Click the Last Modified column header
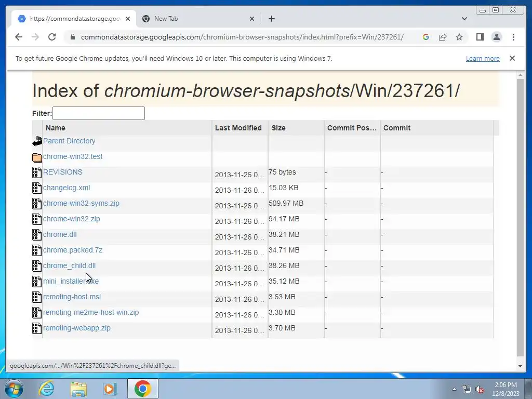The image size is (532, 399). pos(240,128)
